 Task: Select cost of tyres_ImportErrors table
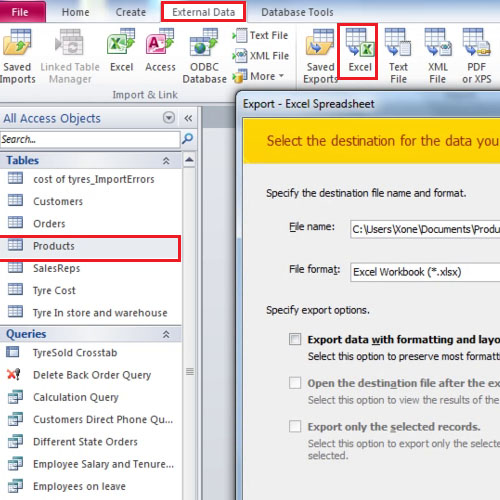pos(91,179)
